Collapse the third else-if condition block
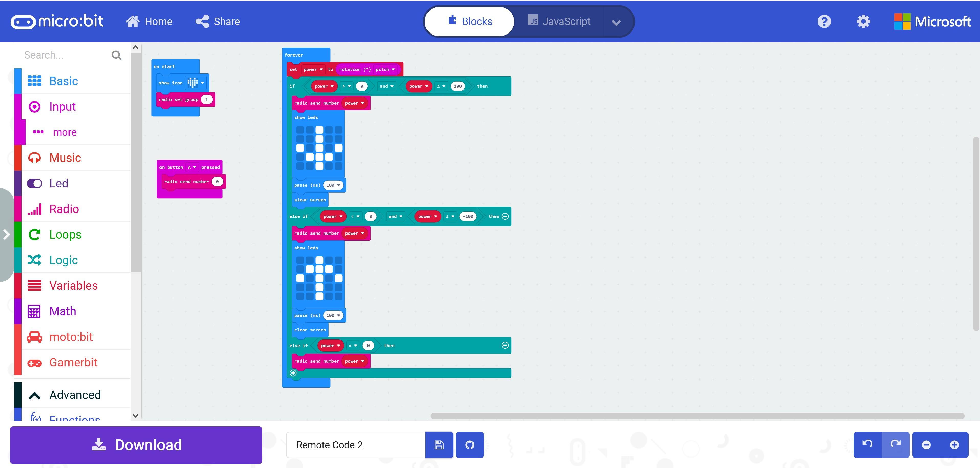The width and height of the screenshot is (980, 468). 505,345
